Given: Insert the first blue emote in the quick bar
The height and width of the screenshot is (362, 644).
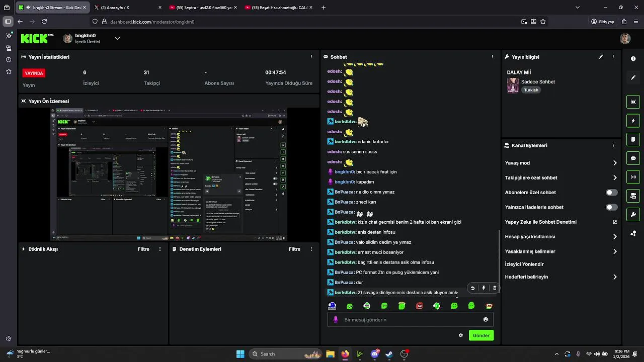Looking at the screenshot, I should 332,306.
